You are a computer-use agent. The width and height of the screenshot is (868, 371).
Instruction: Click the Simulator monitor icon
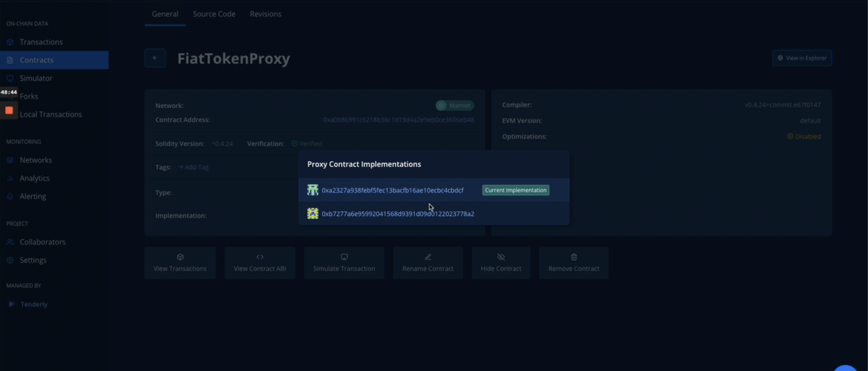tap(10, 78)
